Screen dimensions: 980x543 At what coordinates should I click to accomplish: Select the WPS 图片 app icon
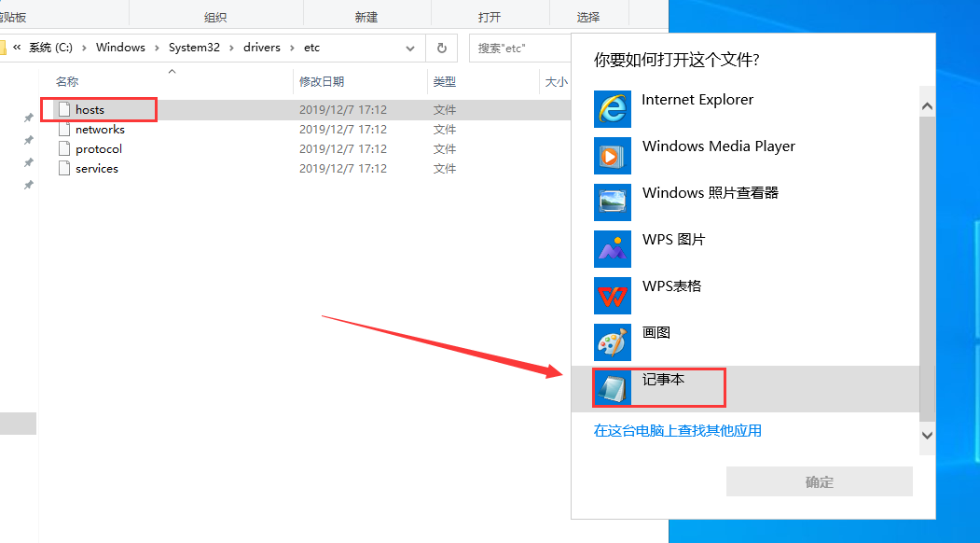(613, 248)
